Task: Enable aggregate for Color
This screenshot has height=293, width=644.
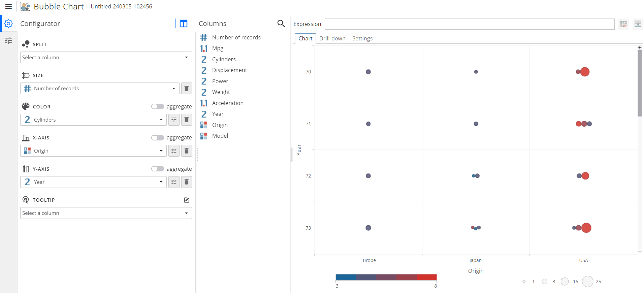Action: pyautogui.click(x=157, y=107)
